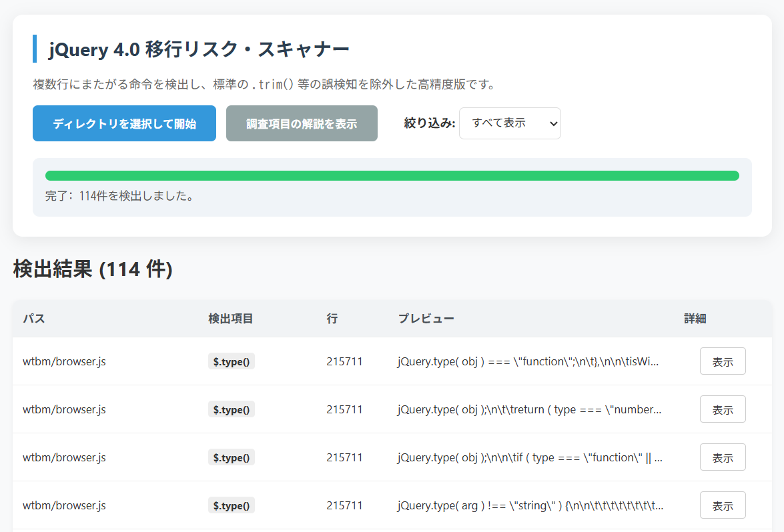Click line number 215711 in the type === "number row
The height and width of the screenshot is (532, 784).
(x=344, y=409)
